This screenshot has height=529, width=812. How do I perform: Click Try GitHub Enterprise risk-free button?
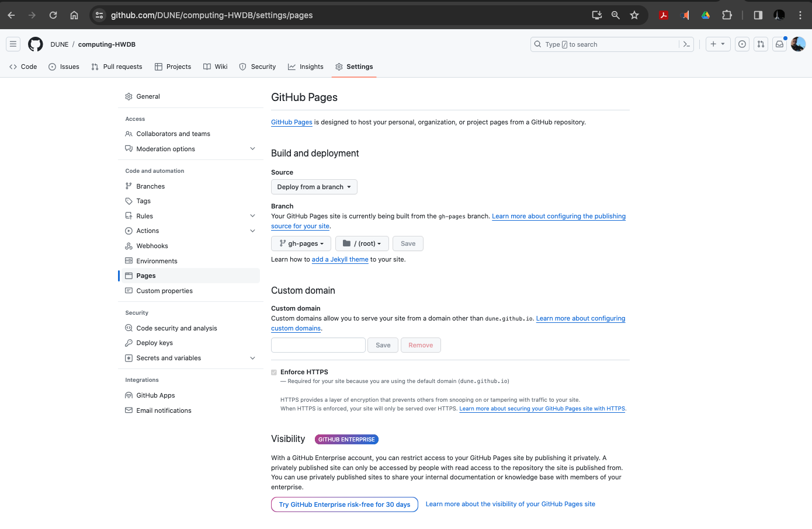coord(344,504)
